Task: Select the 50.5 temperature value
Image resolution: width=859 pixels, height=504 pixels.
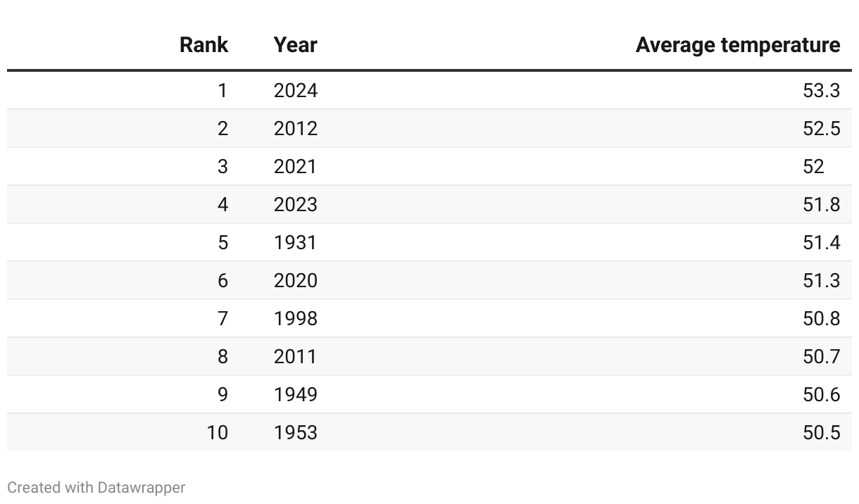Action: click(822, 432)
